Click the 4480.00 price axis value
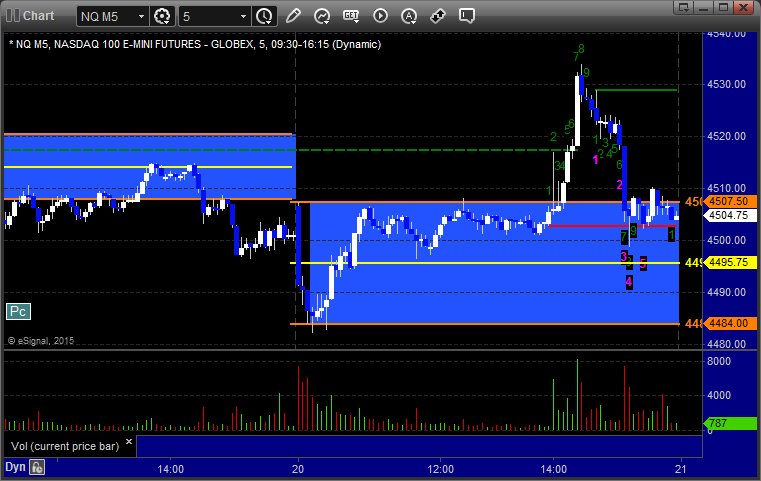The width and height of the screenshot is (761, 481). point(726,344)
